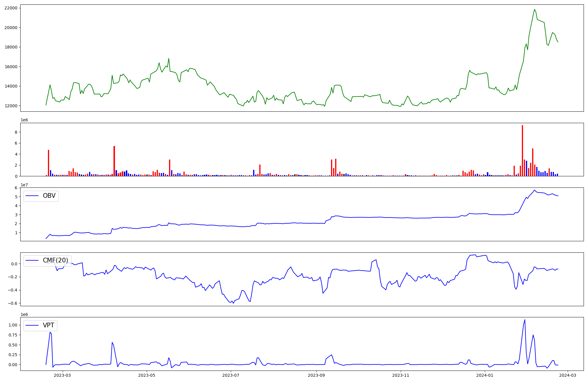Click the 2024-03 date tick label
The width and height of the screenshot is (588, 382).
(x=567, y=375)
